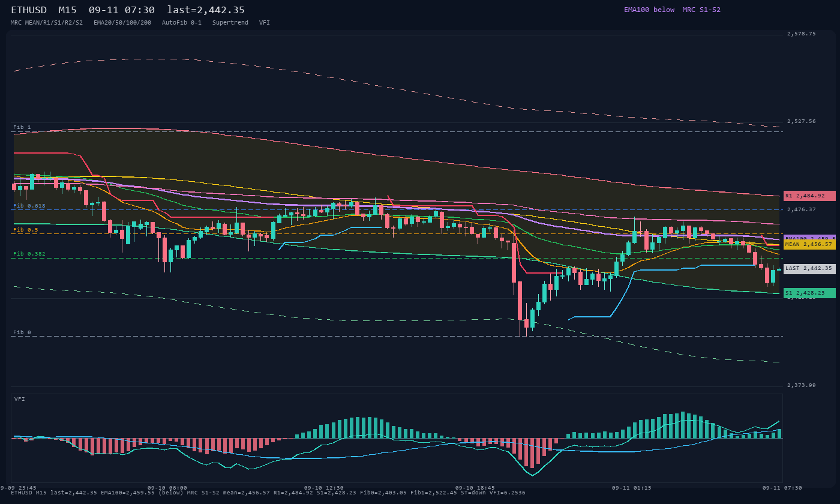The width and height of the screenshot is (840, 504).
Task: Click "EMA100=2,459.55" in the bottom status line
Action: coord(128,493)
